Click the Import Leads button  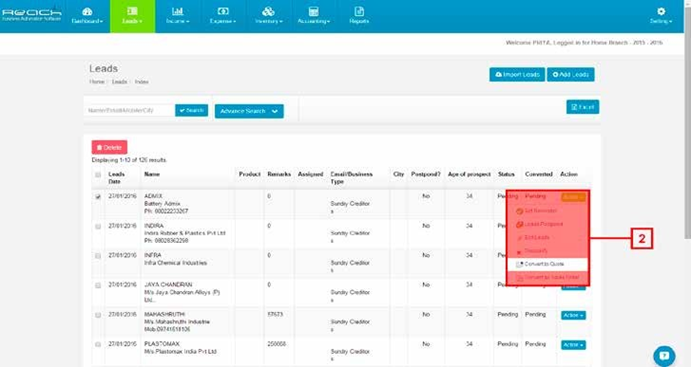pyautogui.click(x=517, y=74)
